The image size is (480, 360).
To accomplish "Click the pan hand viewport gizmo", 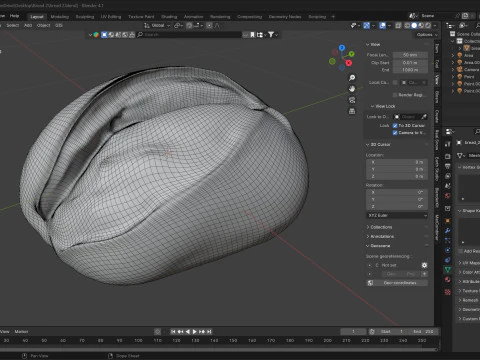I will 352,89.
